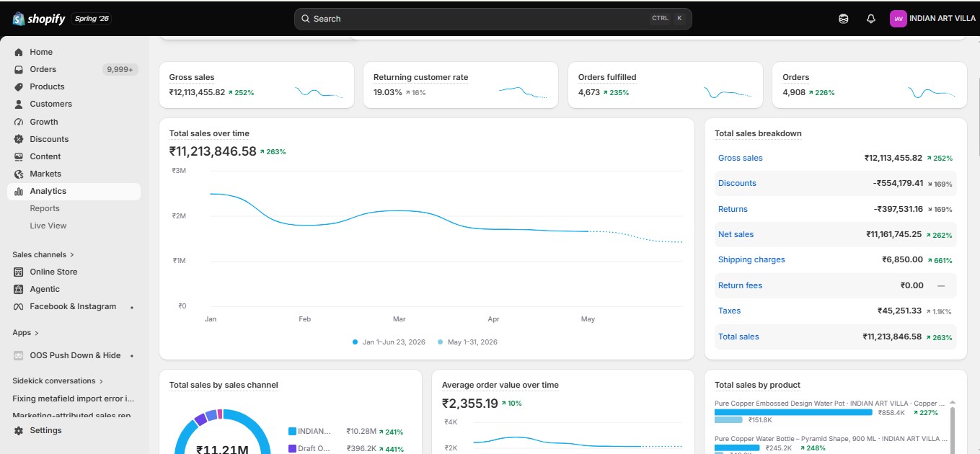The width and height of the screenshot is (980, 454).
Task: Open the Total sales link in breakdown
Action: (738, 337)
